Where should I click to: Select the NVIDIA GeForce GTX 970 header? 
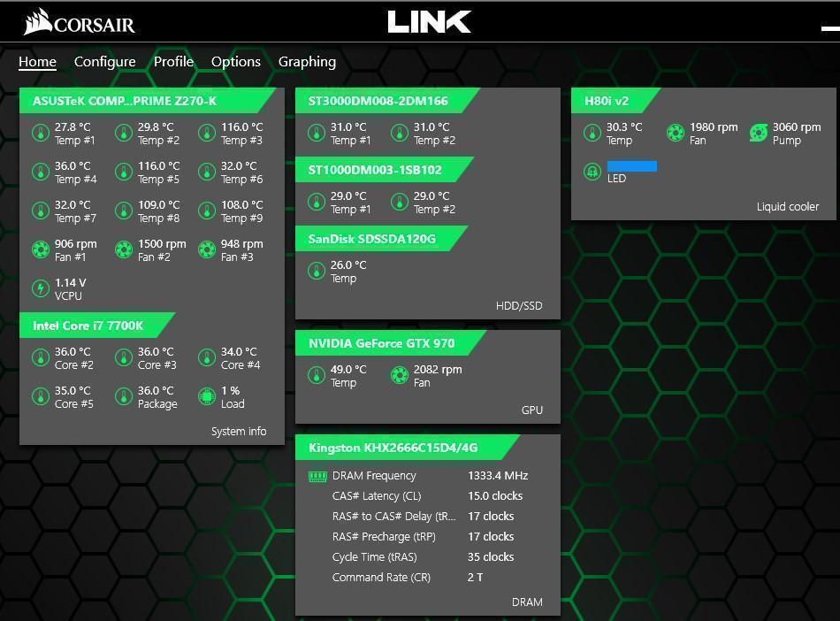pos(391,343)
